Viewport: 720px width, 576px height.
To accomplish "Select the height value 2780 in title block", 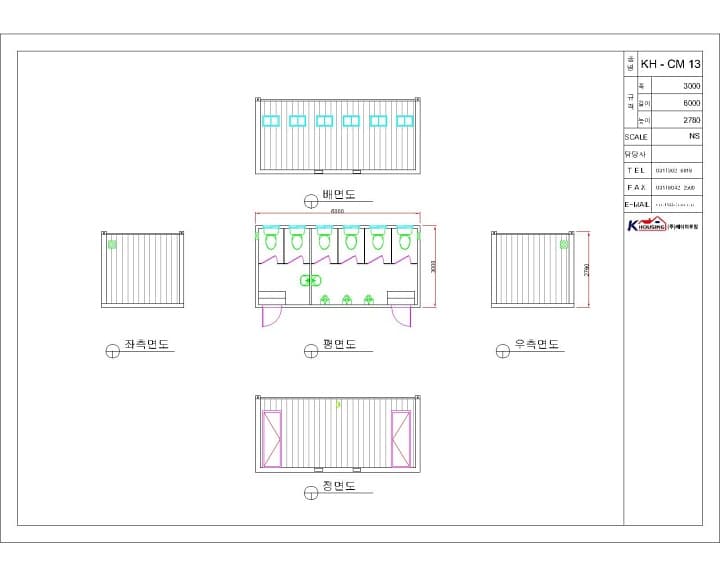I will click(x=692, y=120).
